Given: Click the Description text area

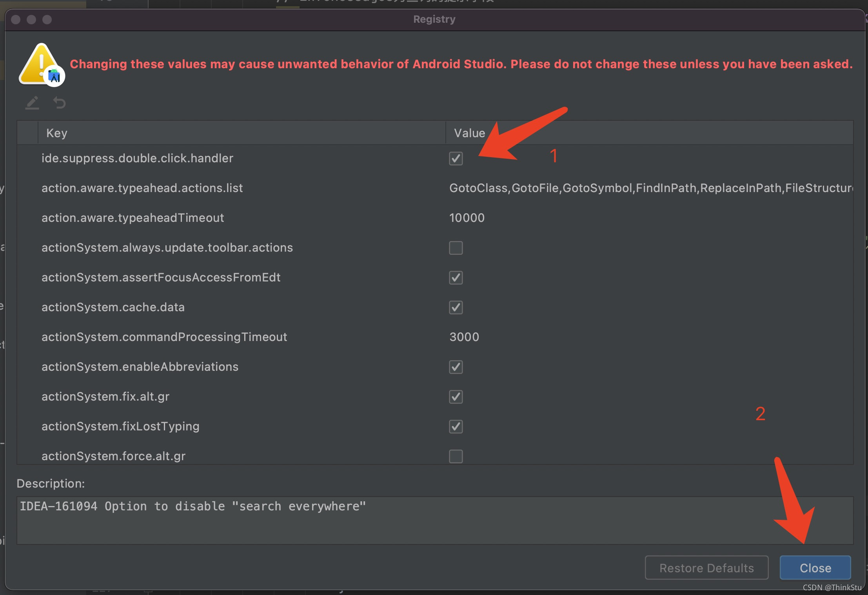Looking at the screenshot, I should (434, 521).
